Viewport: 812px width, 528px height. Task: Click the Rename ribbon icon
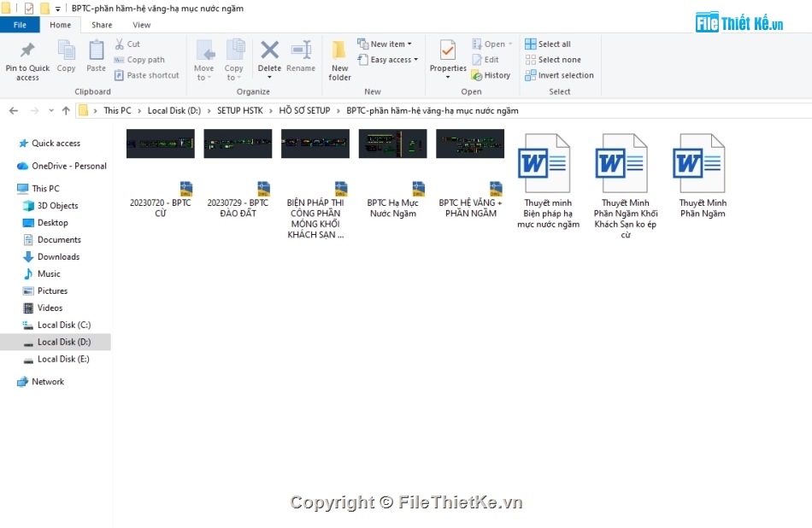pos(301,53)
